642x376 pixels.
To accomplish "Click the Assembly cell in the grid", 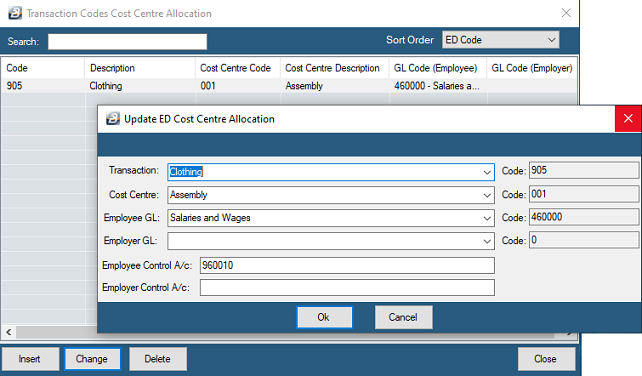I will pyautogui.click(x=335, y=86).
